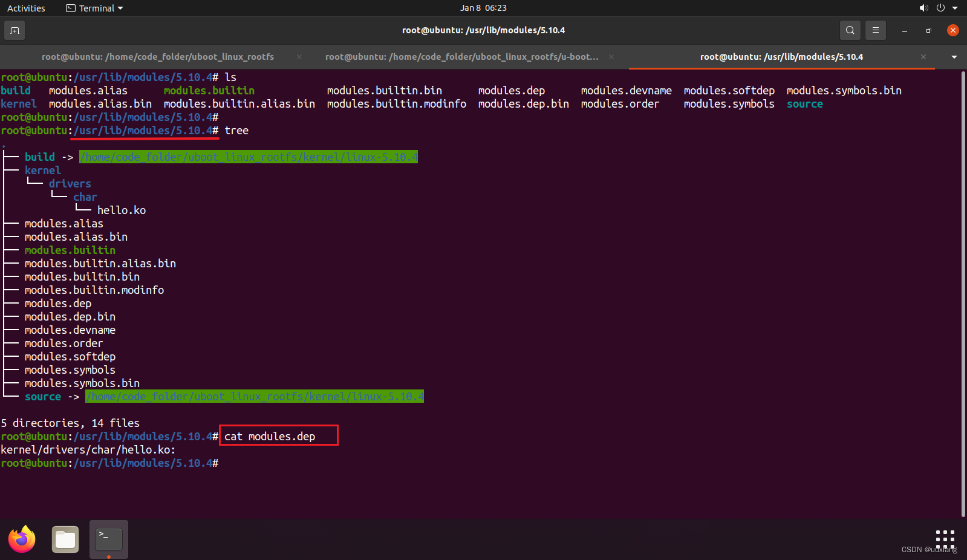Click 'build' symlink in tree output
Image resolution: width=967 pixels, height=560 pixels.
40,157
